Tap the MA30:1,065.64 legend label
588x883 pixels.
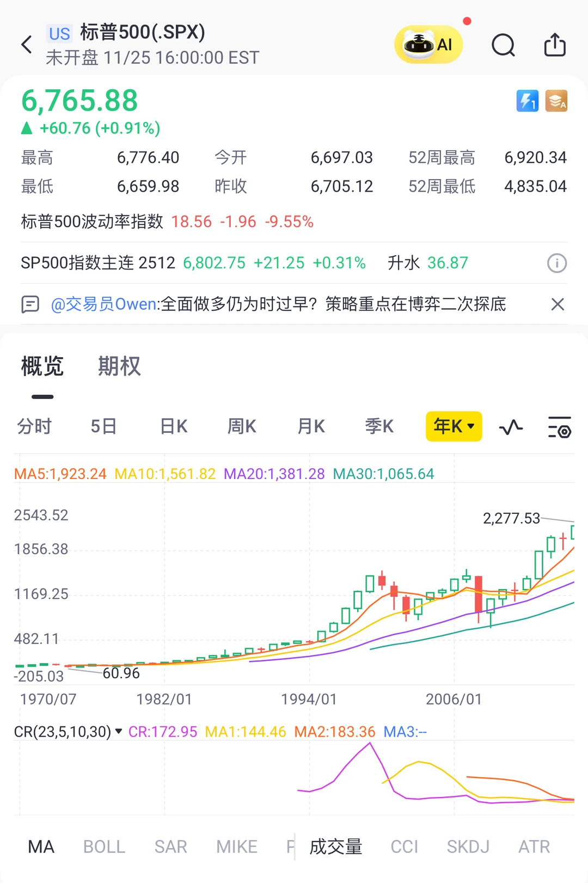click(x=384, y=474)
